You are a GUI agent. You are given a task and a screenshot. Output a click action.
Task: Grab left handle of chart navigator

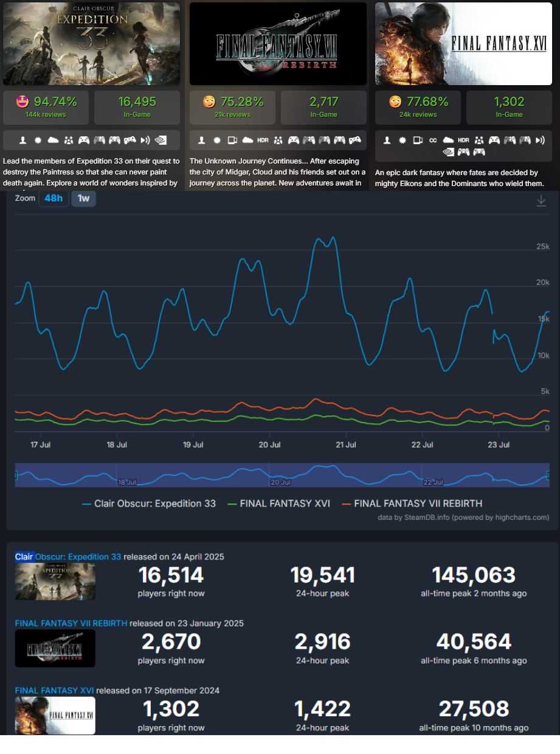(x=15, y=475)
